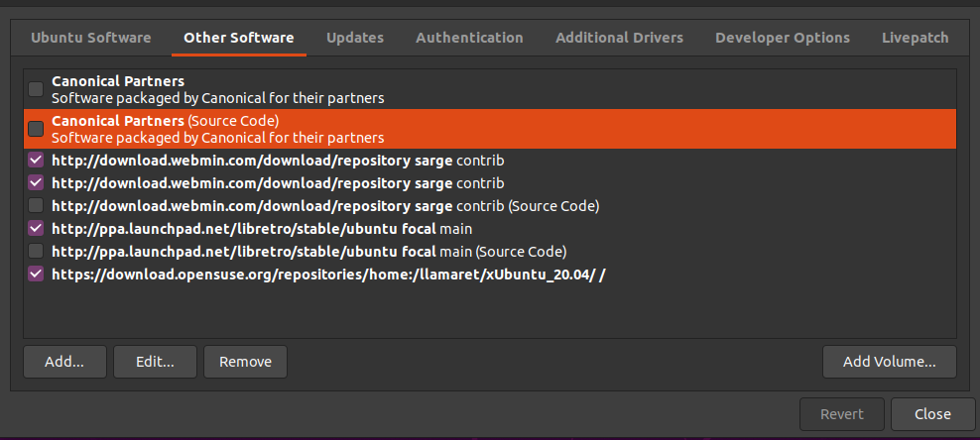Remove the selected software source
This screenshot has width=980, height=440.
point(245,362)
